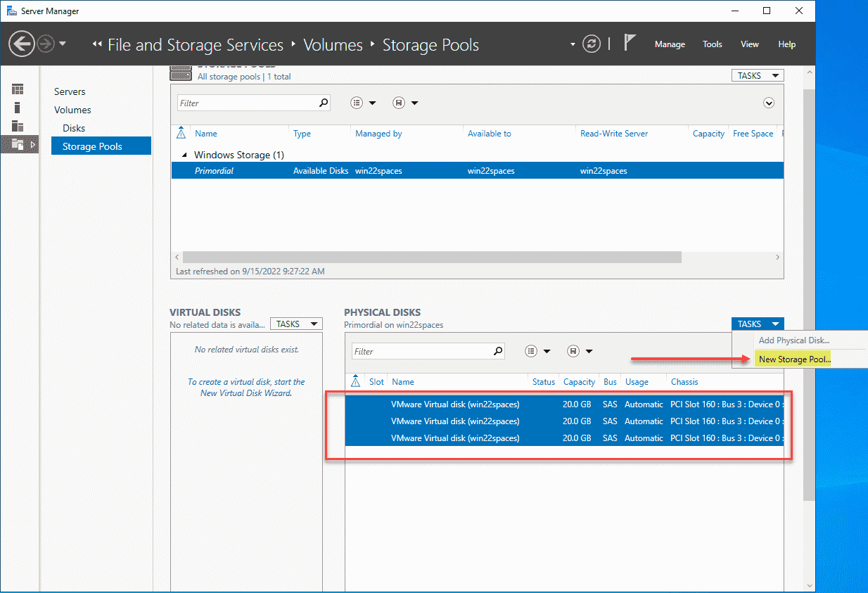Sort physical disks by Chassis column

684,382
